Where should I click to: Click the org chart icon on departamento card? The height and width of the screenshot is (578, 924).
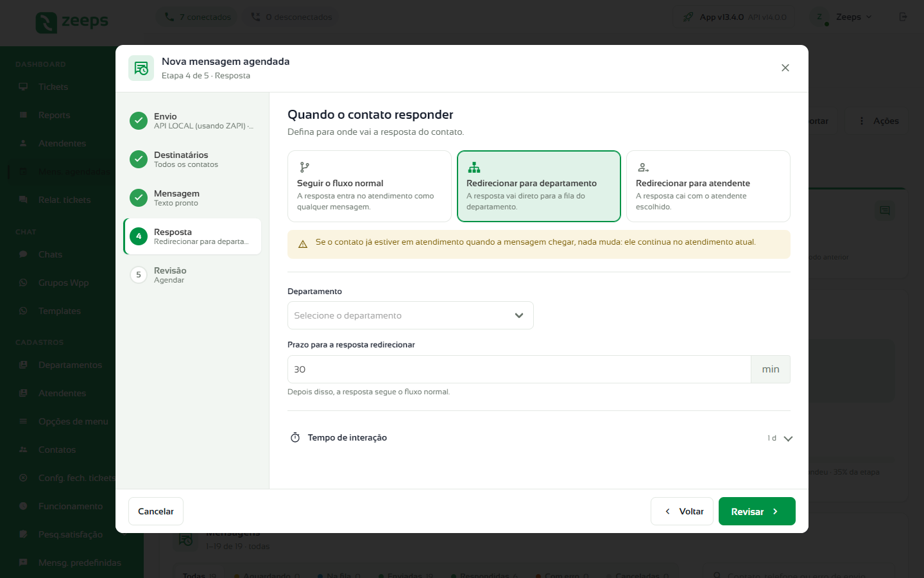(474, 168)
